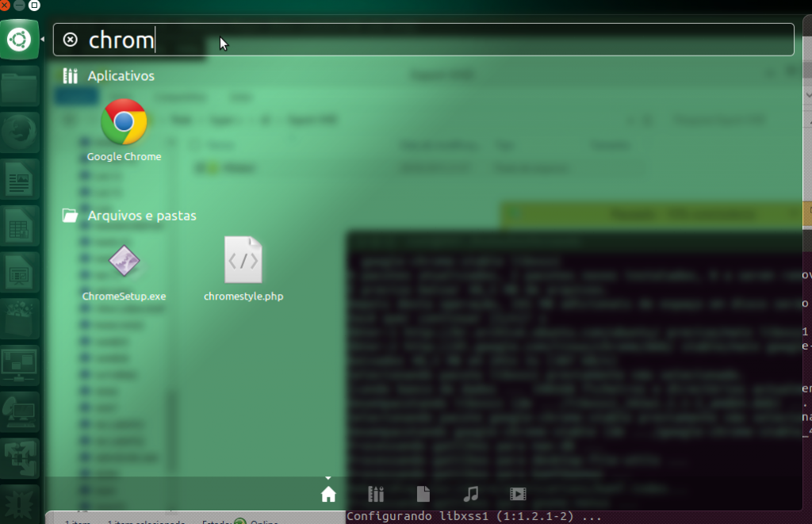This screenshot has width=812, height=524.
Task: Click into the Dash search field
Action: 423,40
